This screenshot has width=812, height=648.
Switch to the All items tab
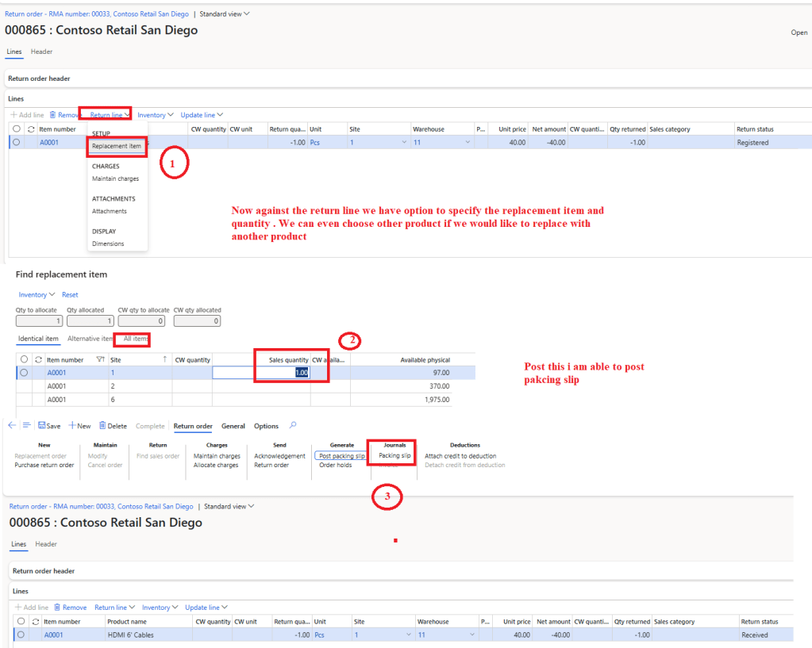click(x=136, y=339)
